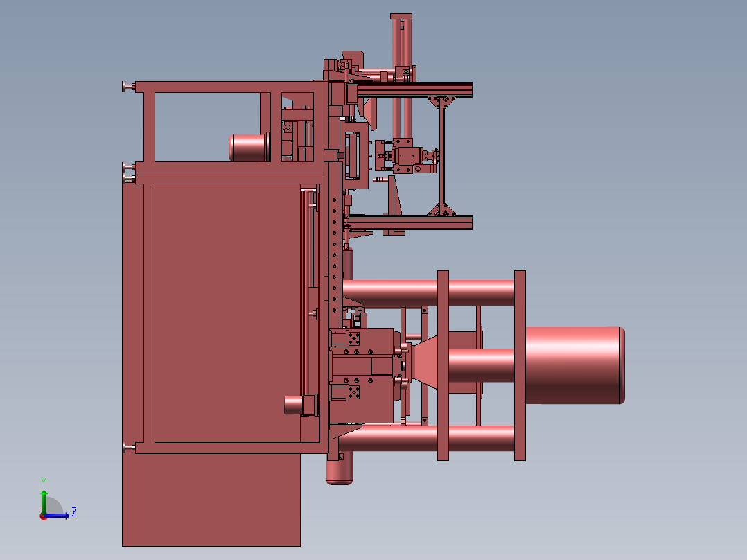Select the upper large guide rod of the press
Screen dimensions: 747x560
coord(428,293)
